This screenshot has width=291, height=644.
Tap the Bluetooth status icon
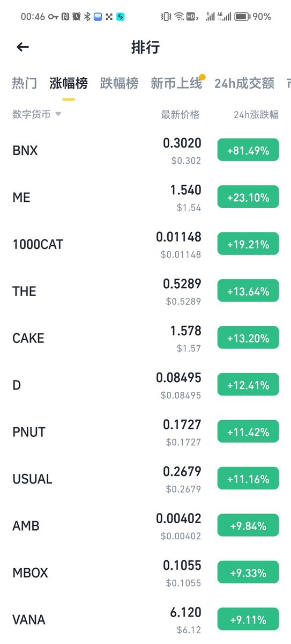click(x=87, y=17)
